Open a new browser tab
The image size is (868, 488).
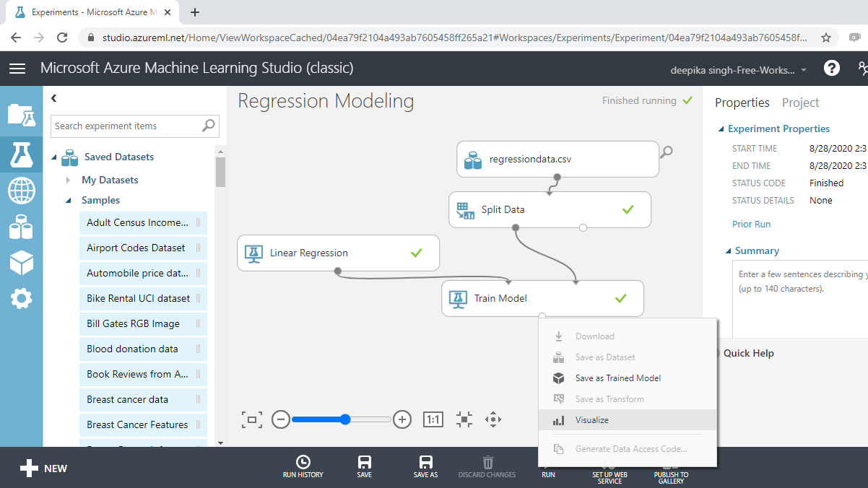[x=195, y=12]
